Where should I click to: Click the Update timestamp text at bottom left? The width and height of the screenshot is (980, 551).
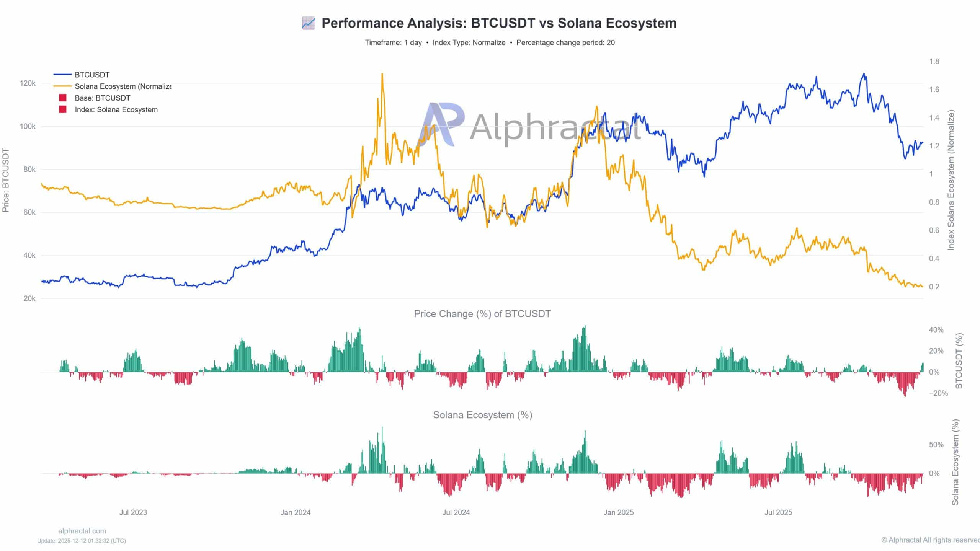click(81, 541)
